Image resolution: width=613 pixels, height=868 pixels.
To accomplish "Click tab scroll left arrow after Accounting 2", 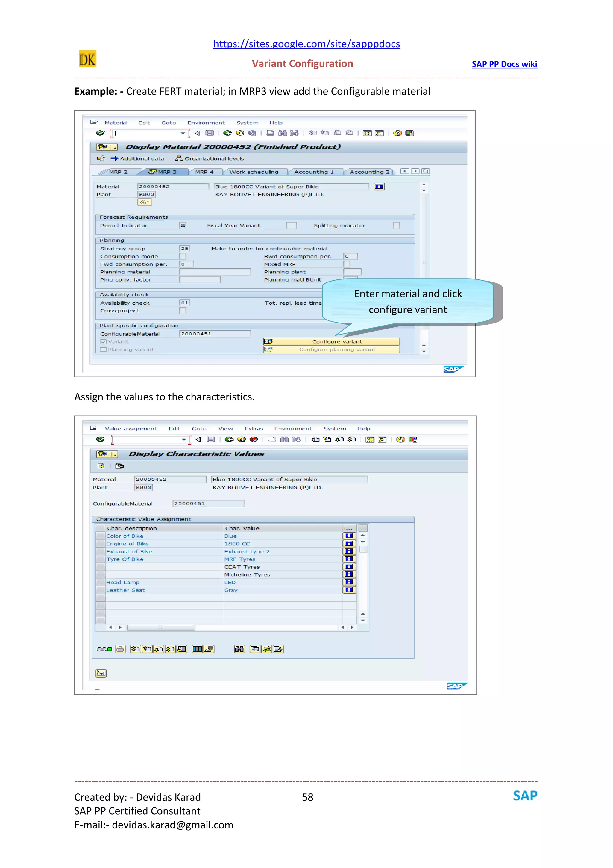I will tap(404, 171).
